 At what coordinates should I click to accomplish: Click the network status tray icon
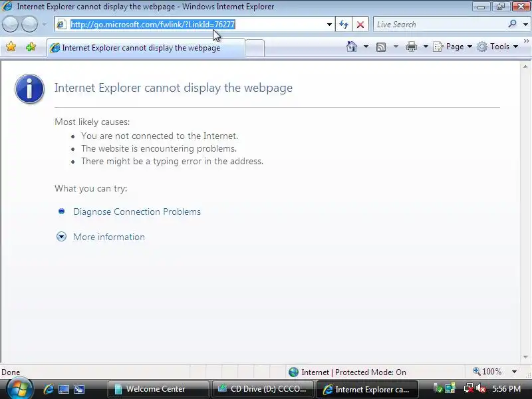[469, 388]
